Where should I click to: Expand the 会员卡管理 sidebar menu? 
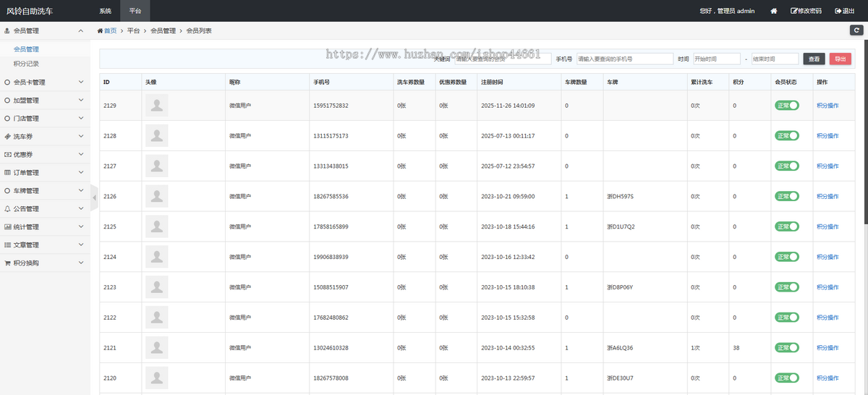tap(43, 82)
